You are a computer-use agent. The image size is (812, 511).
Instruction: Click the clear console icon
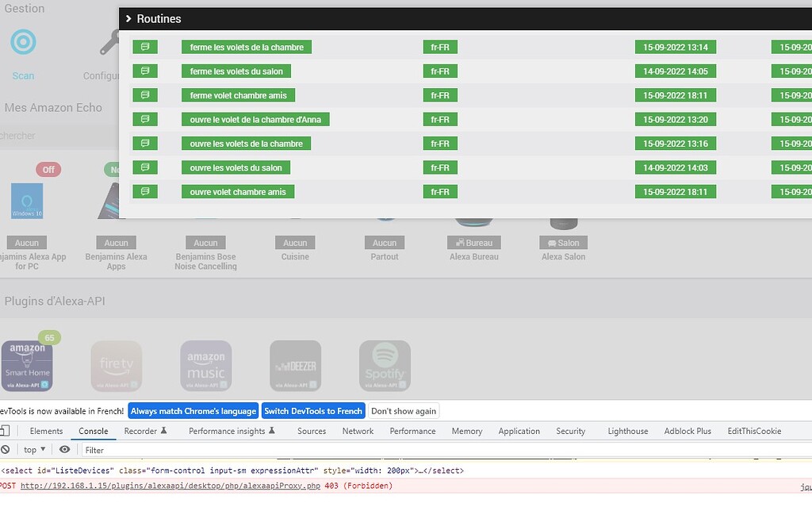pyautogui.click(x=6, y=450)
